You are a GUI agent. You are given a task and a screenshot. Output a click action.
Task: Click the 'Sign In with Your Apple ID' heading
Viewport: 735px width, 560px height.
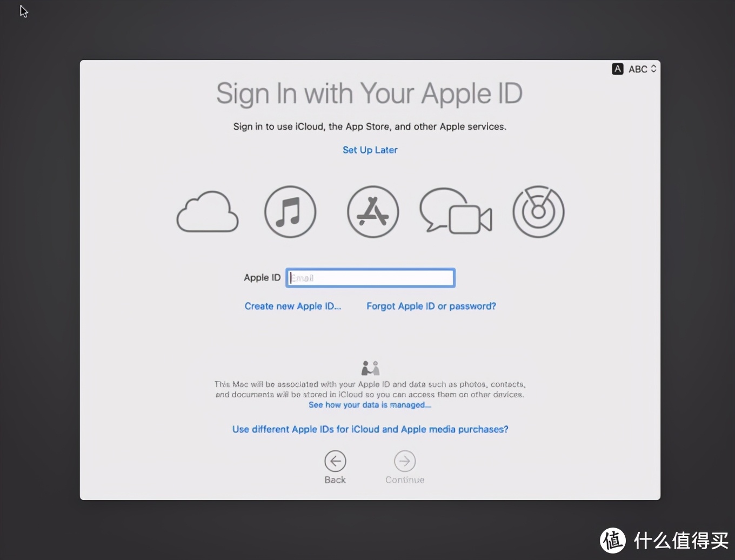(370, 94)
